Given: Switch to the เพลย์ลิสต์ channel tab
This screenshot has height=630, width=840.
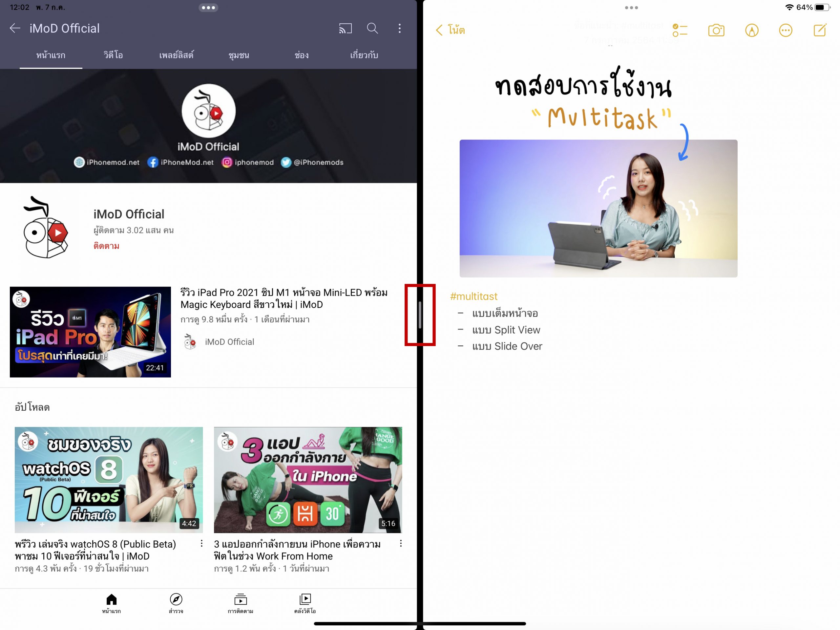Looking at the screenshot, I should 176,55.
